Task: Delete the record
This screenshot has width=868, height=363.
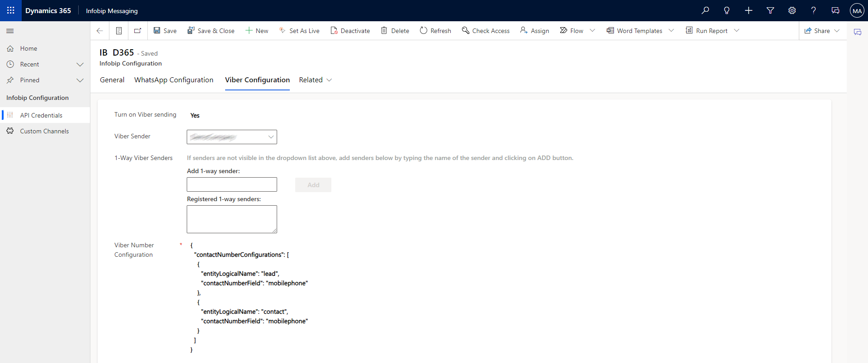Action: 395,31
